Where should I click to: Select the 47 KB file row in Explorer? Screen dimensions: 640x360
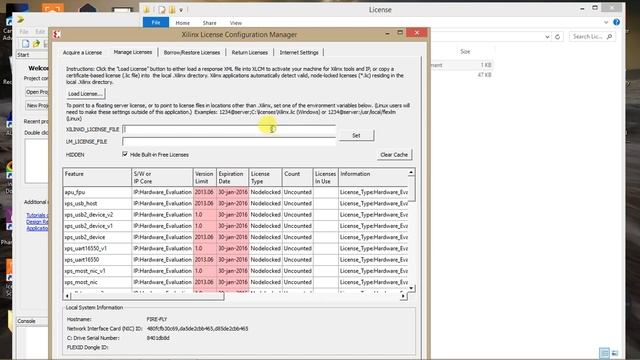pyautogui.click(x=462, y=75)
